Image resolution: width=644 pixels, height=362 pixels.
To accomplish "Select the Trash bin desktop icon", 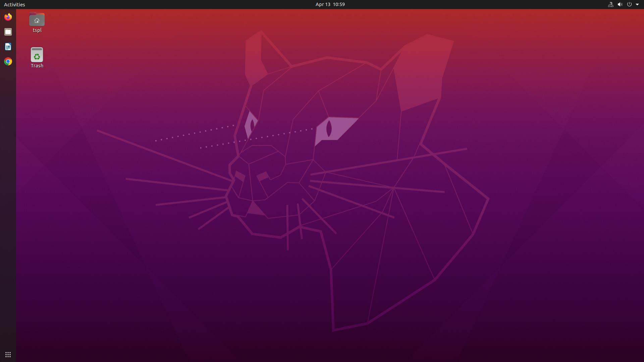I will [37, 55].
